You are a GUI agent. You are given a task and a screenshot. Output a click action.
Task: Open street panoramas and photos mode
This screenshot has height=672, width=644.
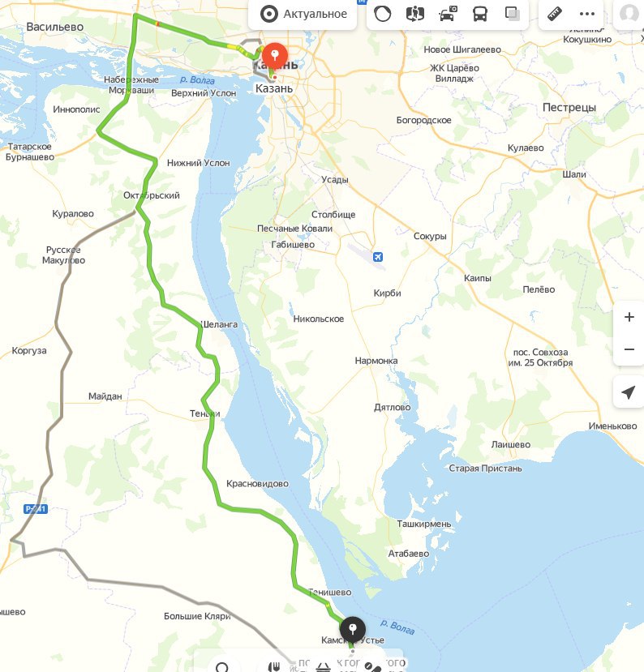coord(414,14)
